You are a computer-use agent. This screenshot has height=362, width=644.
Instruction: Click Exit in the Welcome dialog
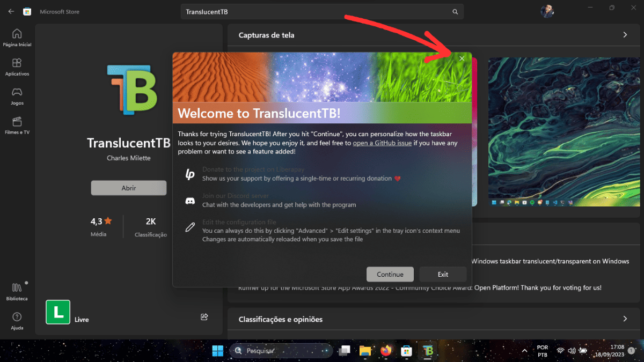pos(443,274)
